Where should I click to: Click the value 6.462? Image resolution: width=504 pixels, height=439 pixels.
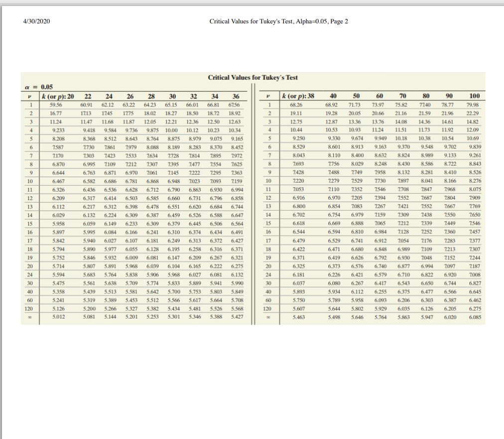[x=475, y=300]
